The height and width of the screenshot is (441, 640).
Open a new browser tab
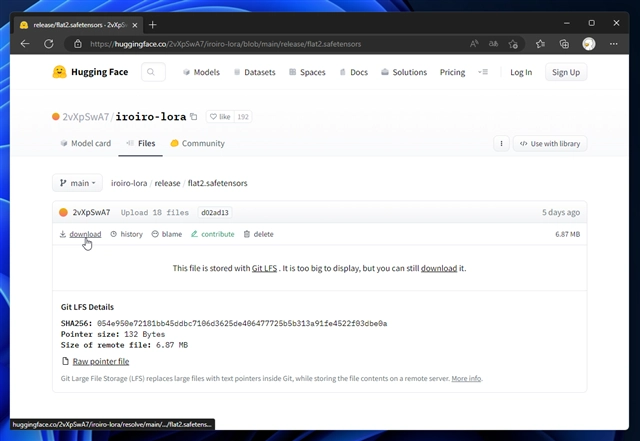coord(152,25)
